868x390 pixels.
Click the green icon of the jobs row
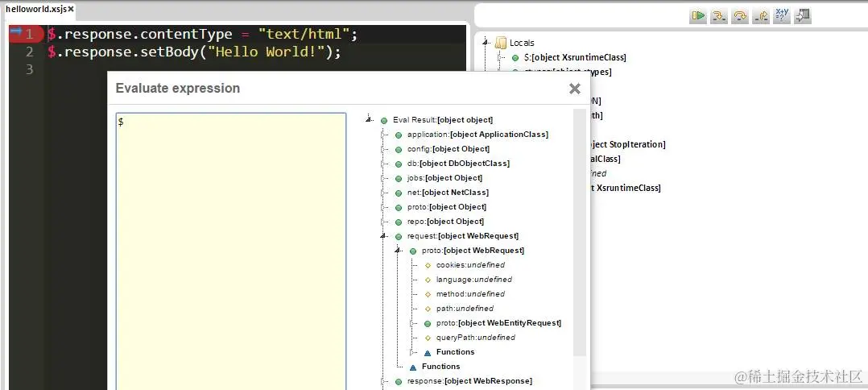point(399,178)
